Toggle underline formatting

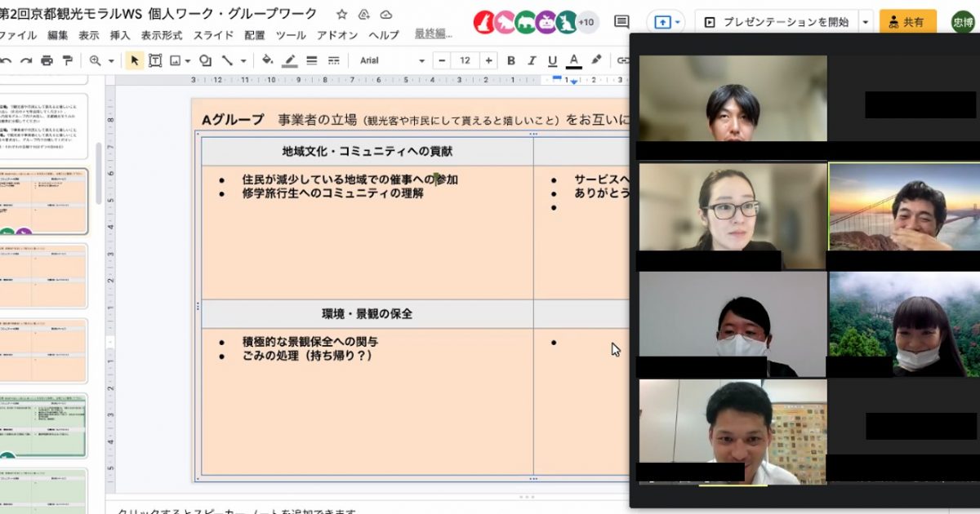[x=552, y=60]
